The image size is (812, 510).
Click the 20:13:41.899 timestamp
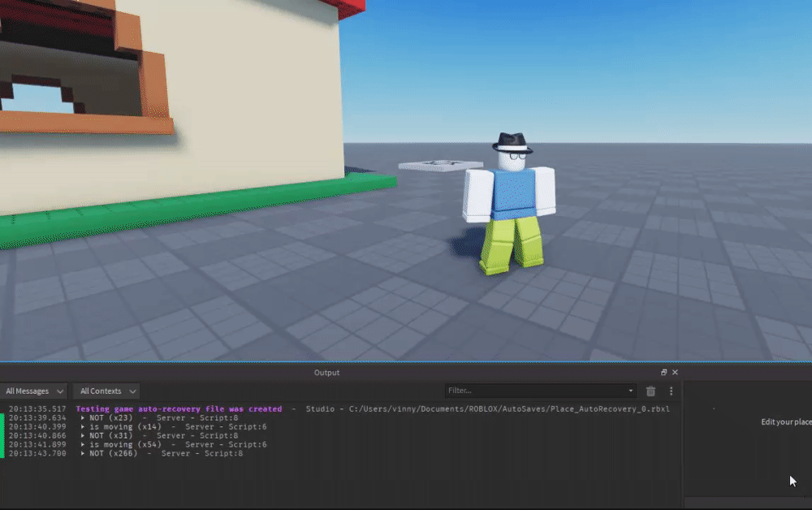pyautogui.click(x=37, y=444)
